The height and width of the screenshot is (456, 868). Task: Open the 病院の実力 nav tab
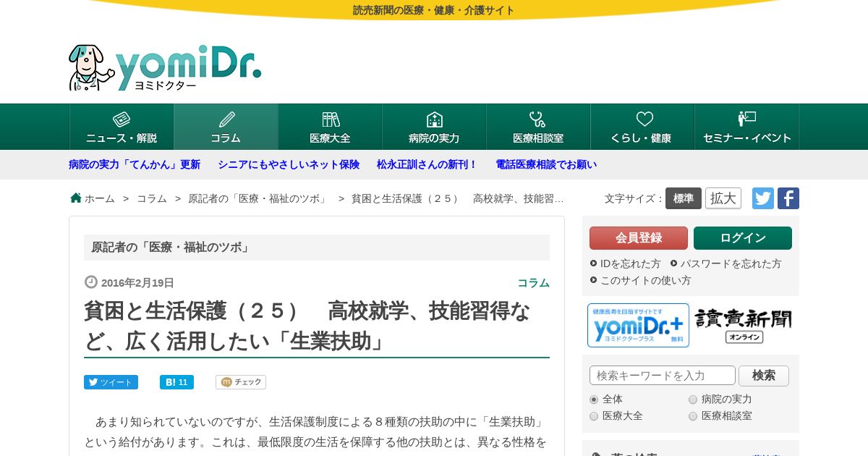434,127
